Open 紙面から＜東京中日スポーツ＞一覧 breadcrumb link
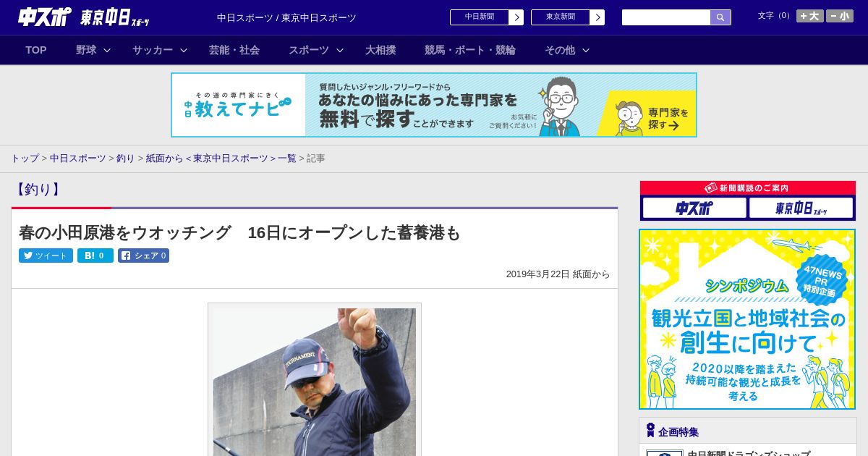Screen dimensions: 868x456 tap(221, 159)
